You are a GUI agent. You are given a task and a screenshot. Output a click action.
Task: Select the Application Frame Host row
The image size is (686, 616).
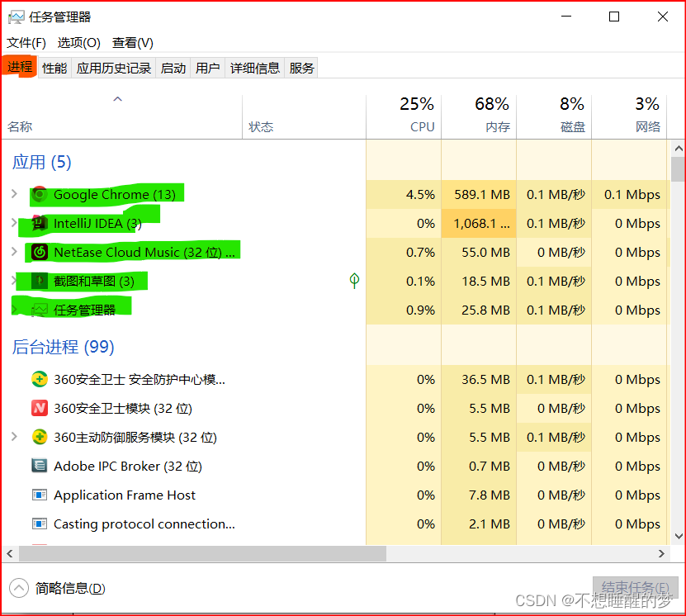[x=335, y=495]
